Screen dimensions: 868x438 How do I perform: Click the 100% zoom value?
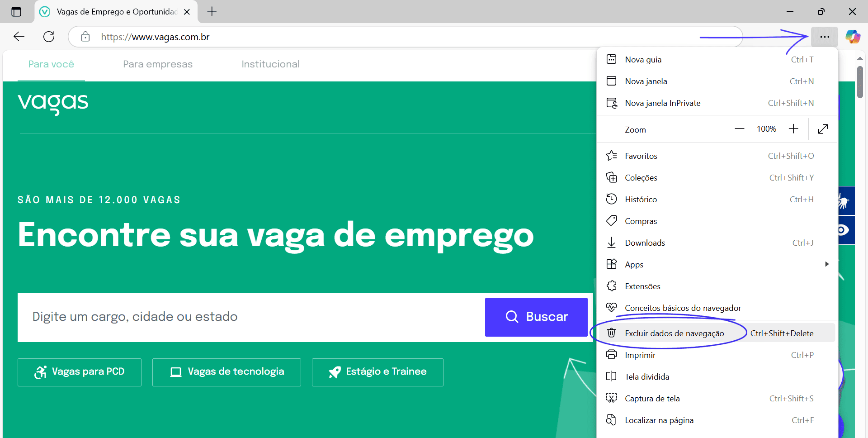coord(766,129)
